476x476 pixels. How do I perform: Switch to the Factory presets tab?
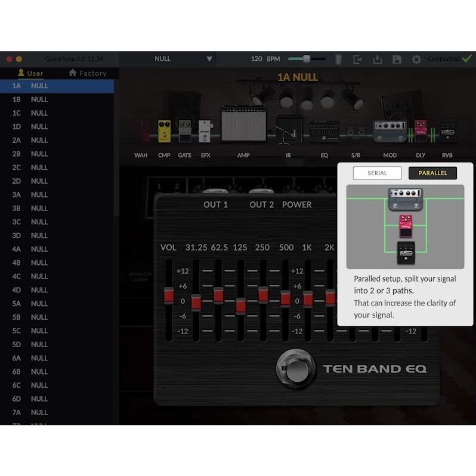(x=87, y=73)
